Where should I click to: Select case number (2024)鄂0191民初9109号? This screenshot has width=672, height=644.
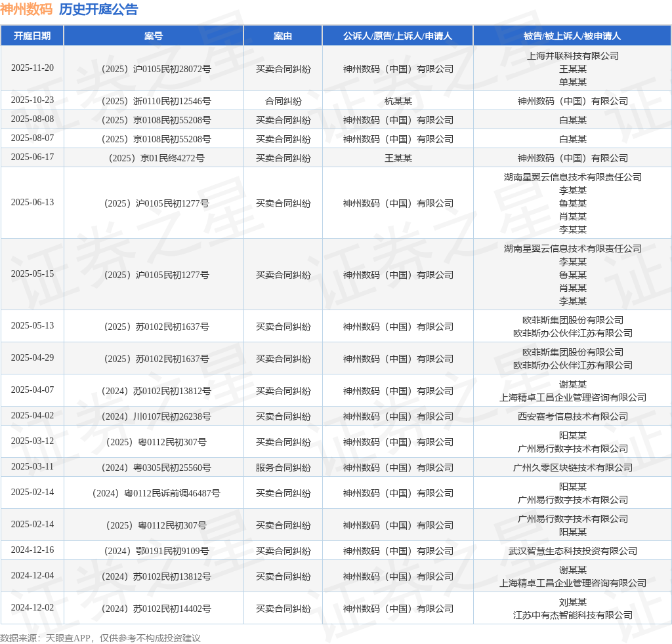156,551
